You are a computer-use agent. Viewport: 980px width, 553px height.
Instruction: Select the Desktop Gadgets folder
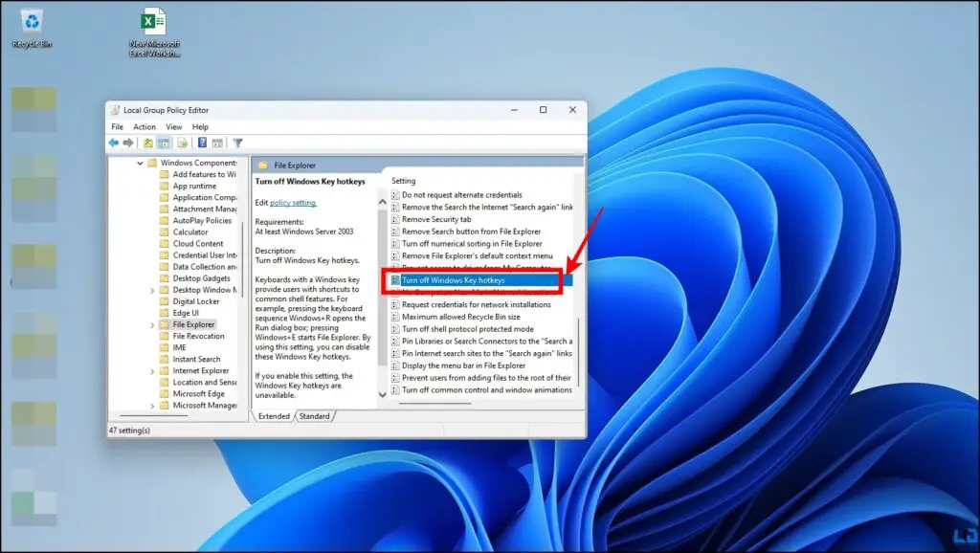(194, 278)
